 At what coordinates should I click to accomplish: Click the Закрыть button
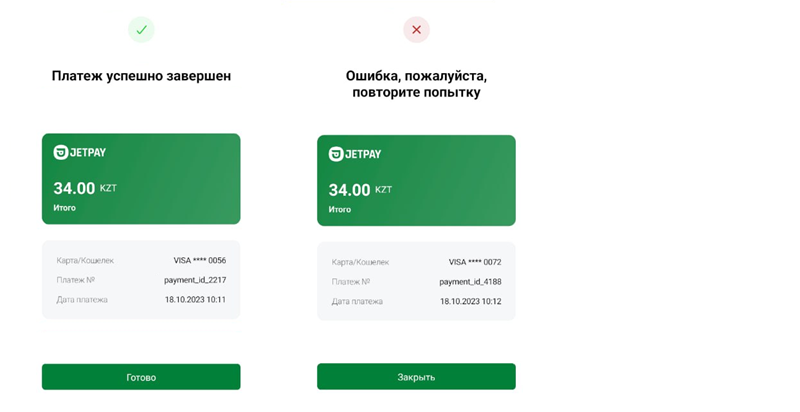coord(416,377)
